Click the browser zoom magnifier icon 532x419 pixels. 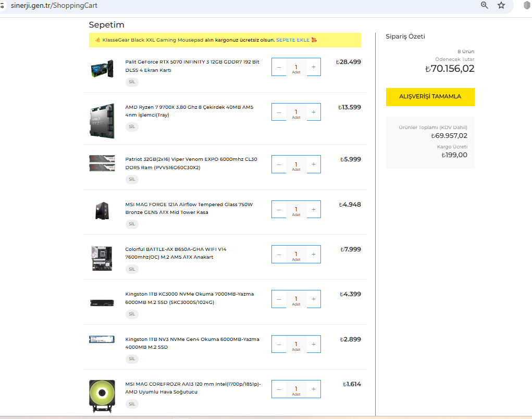[485, 5]
